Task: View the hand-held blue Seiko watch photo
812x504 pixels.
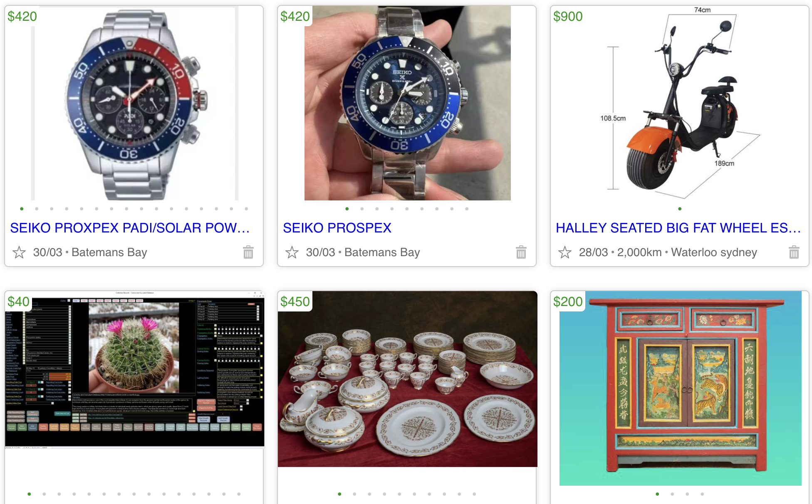Action: 408,103
